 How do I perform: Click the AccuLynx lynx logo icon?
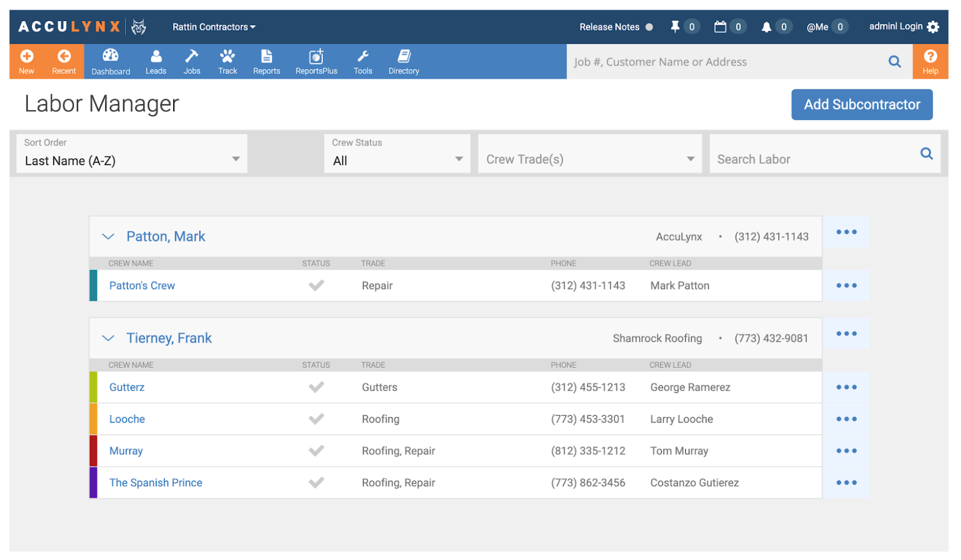[138, 26]
